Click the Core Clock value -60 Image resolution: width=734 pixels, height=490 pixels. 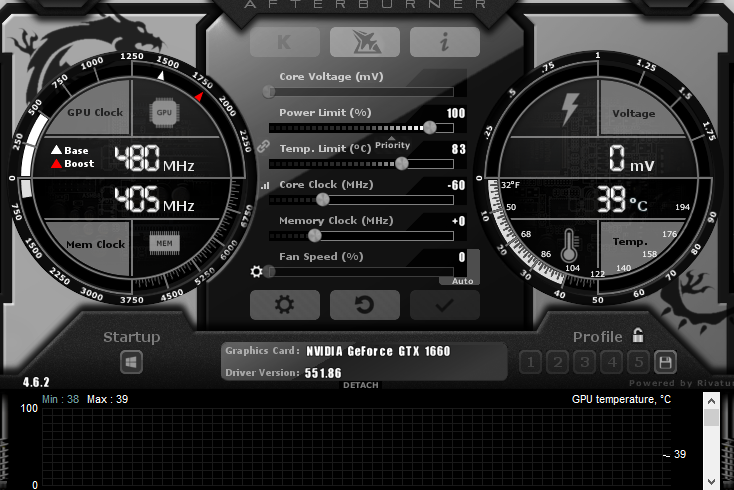coord(456,185)
